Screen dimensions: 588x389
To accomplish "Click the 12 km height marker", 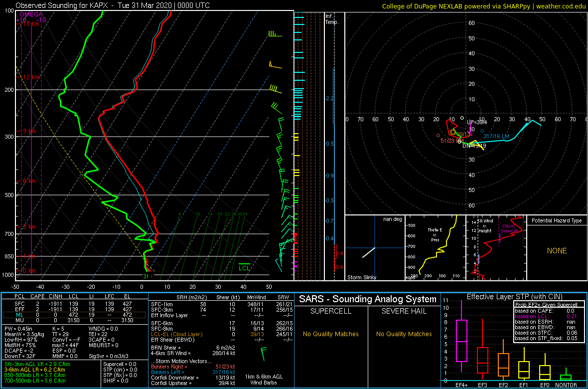I will point(30,77).
